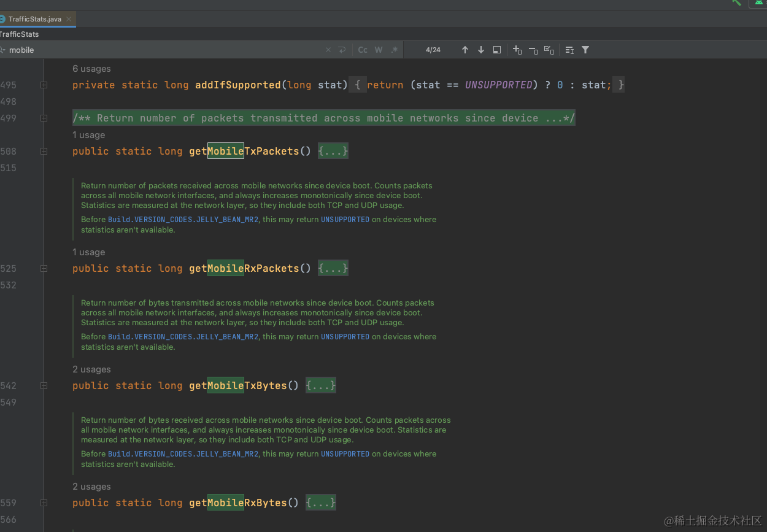Click the TrafficStats breadcrumb
This screenshot has height=532, width=767.
click(x=19, y=34)
